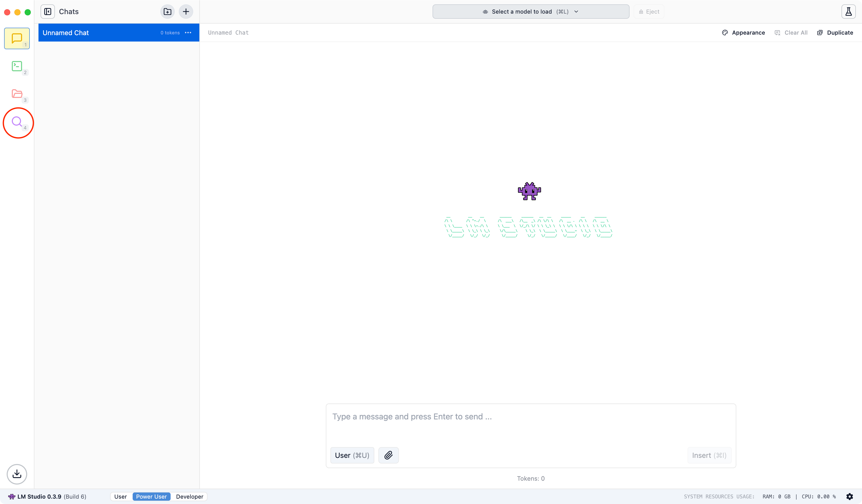The width and height of the screenshot is (862, 504).
Task: Click the message input field
Action: tap(530, 417)
